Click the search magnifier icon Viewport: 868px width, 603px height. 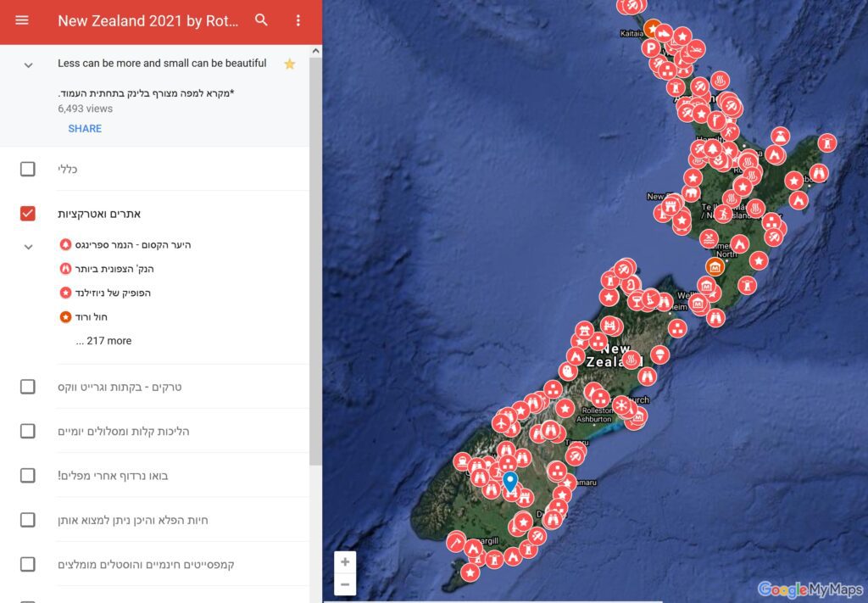[261, 20]
